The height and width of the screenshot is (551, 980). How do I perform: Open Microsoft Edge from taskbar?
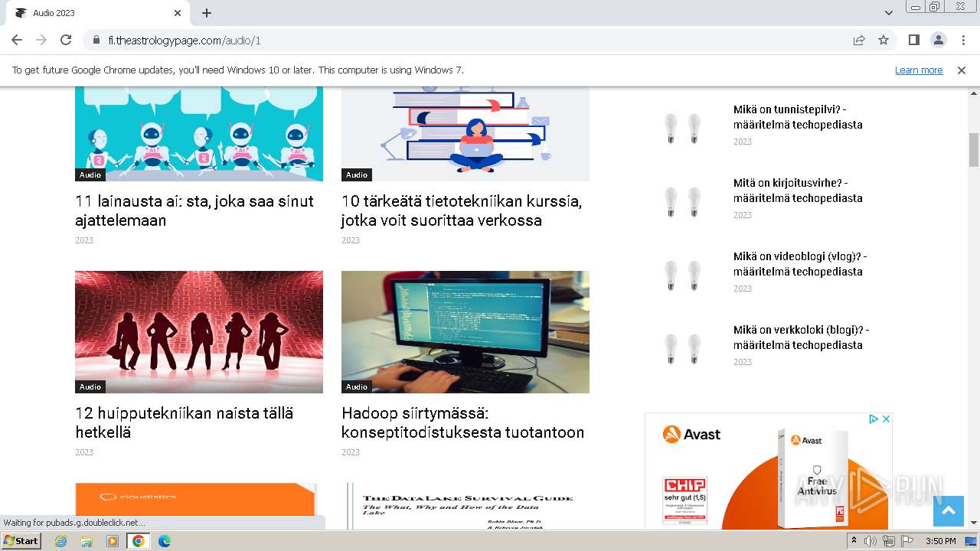[x=164, y=541]
